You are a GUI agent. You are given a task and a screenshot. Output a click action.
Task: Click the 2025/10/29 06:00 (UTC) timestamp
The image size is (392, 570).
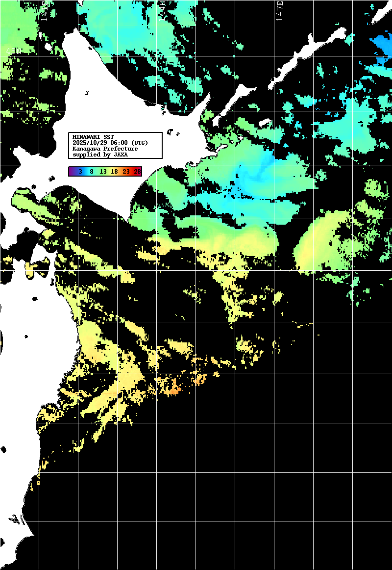[x=110, y=143]
